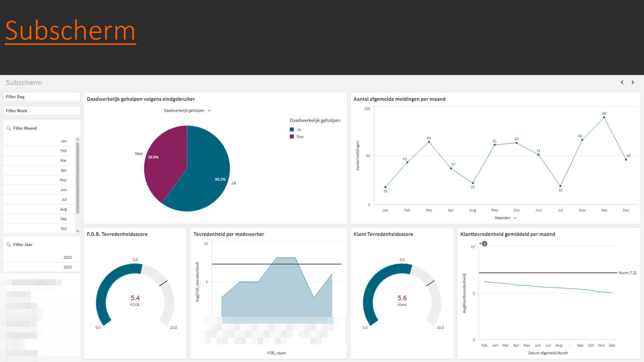Select year 2023 in Filter Jaar
644x362 pixels.
click(42, 267)
